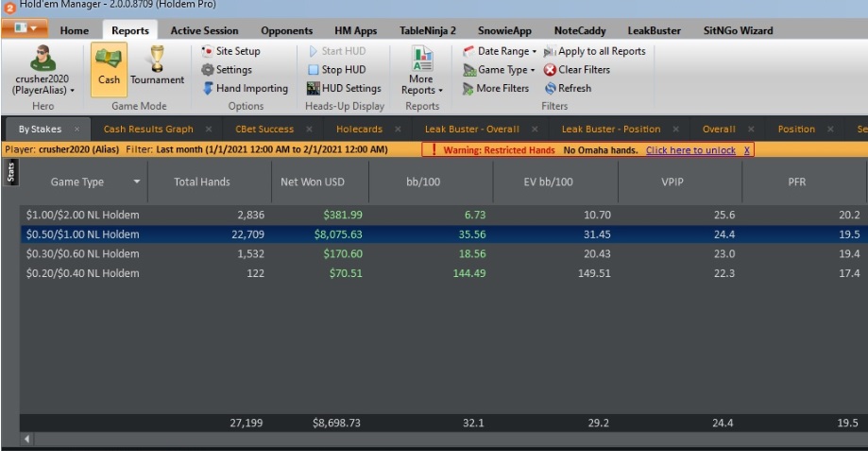
Task: Click the $8,075.63 net won value
Action: pos(338,234)
